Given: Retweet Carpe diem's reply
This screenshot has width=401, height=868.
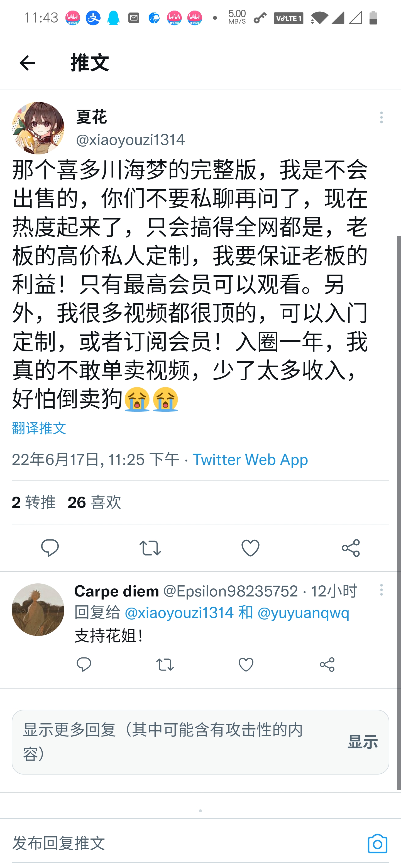Looking at the screenshot, I should [165, 664].
